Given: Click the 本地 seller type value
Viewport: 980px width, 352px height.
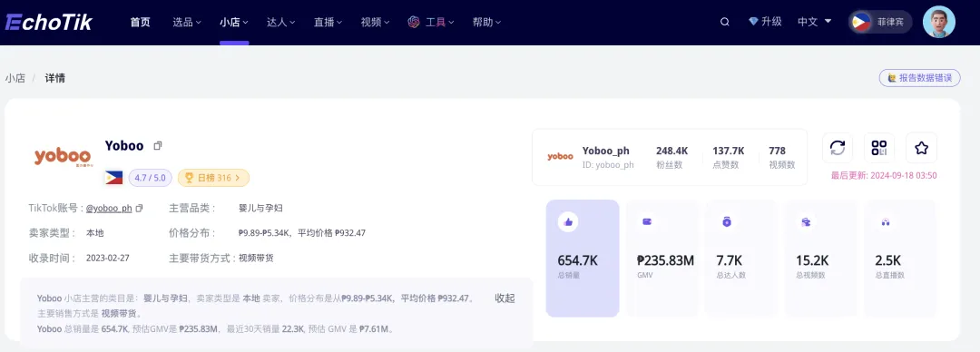Looking at the screenshot, I should [x=95, y=233].
